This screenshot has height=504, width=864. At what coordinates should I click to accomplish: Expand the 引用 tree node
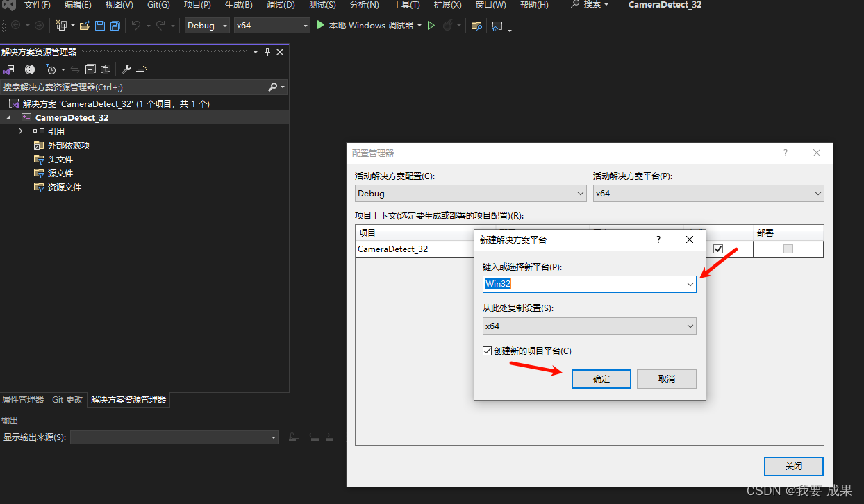[x=21, y=131]
